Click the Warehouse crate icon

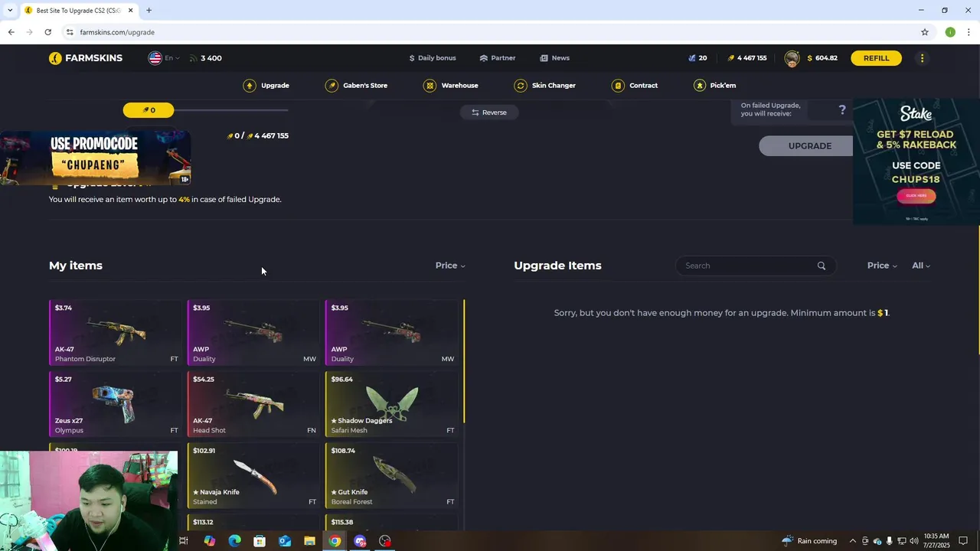430,86
